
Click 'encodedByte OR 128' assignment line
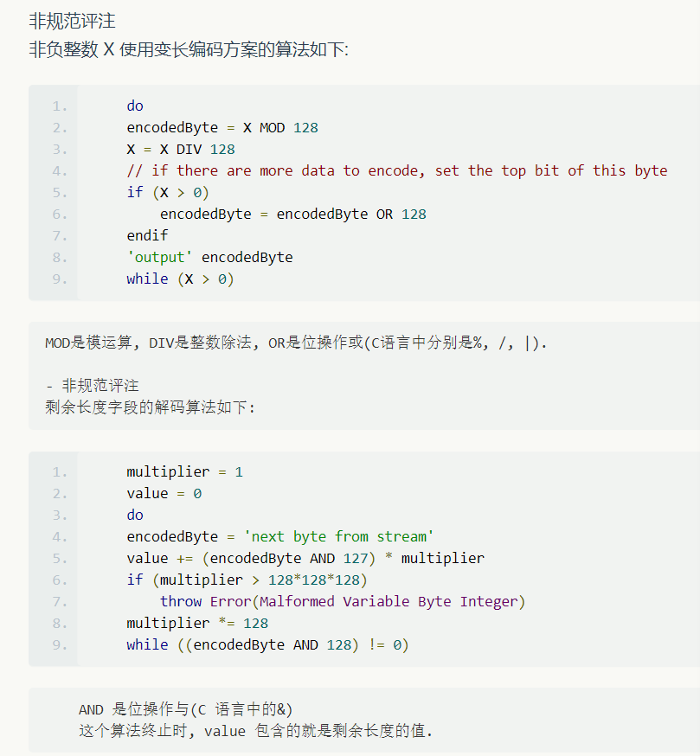(293, 214)
